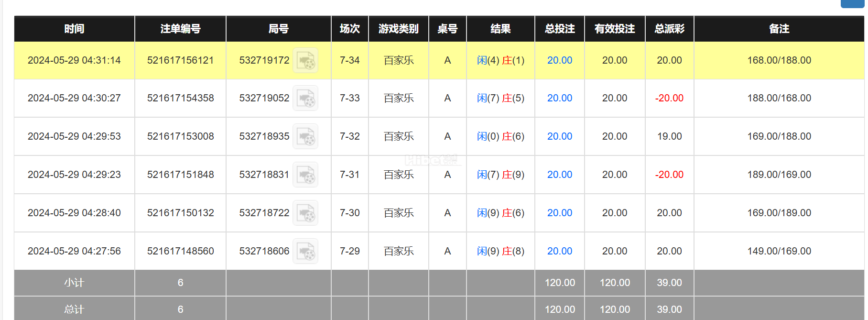The width and height of the screenshot is (868, 320).
Task: Open video replay icon for round 532718935
Action: pos(305,136)
